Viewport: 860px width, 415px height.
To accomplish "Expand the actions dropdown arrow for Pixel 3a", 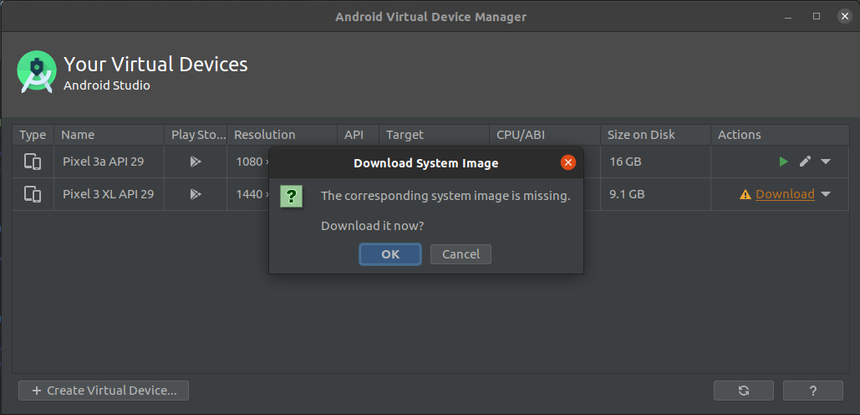I will (x=826, y=162).
